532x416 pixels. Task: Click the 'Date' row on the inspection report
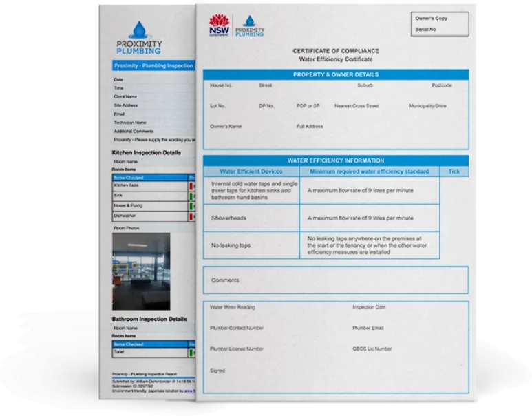tap(154, 79)
